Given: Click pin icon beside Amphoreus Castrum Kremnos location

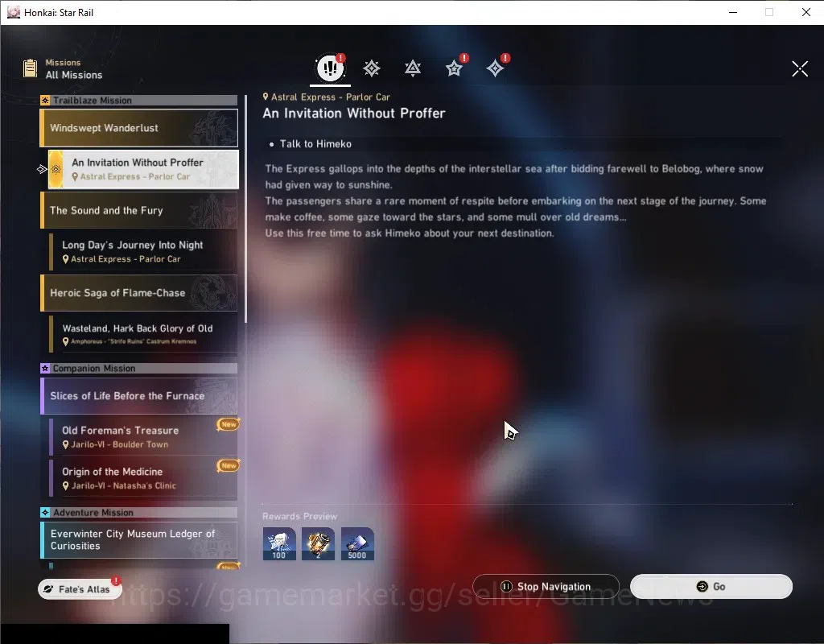Looking at the screenshot, I should 66,341.
